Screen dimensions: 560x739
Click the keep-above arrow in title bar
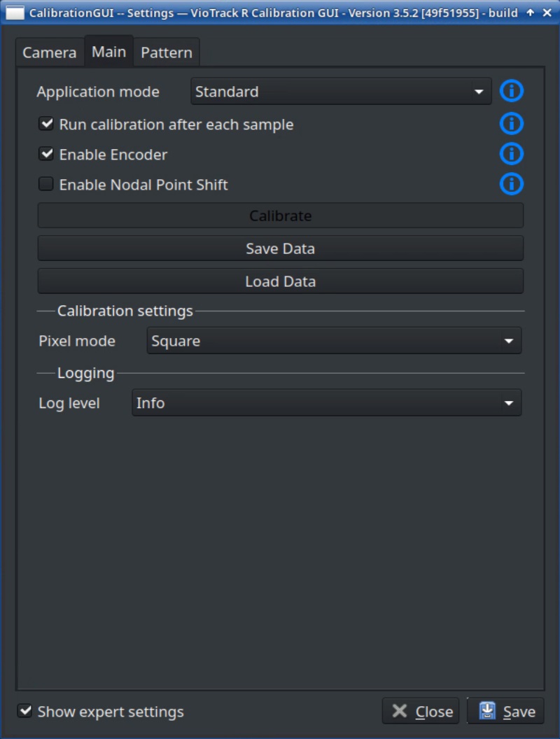tap(531, 13)
